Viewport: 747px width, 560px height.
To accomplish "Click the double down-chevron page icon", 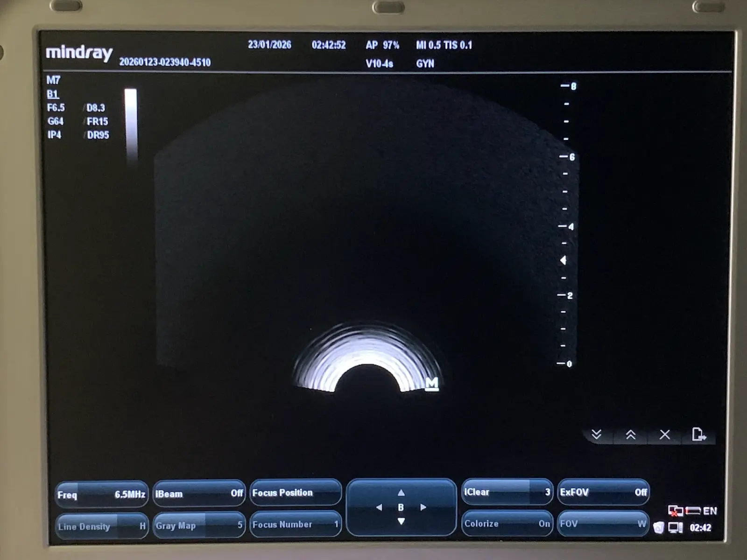I will 597,435.
